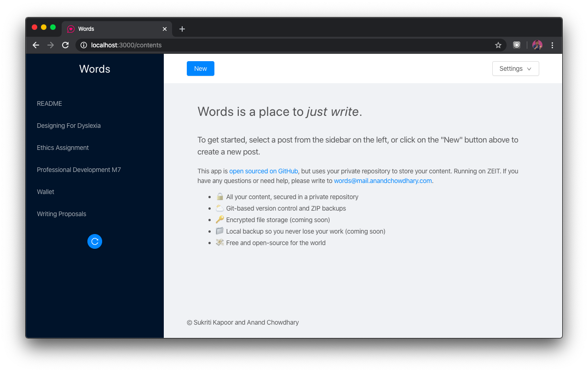Click 'Free and open-source for the world' item
Viewport: 588px width, 372px height.
point(271,243)
